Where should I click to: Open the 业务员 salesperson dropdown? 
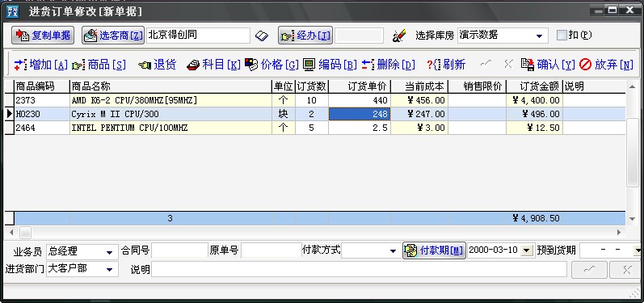click(109, 251)
